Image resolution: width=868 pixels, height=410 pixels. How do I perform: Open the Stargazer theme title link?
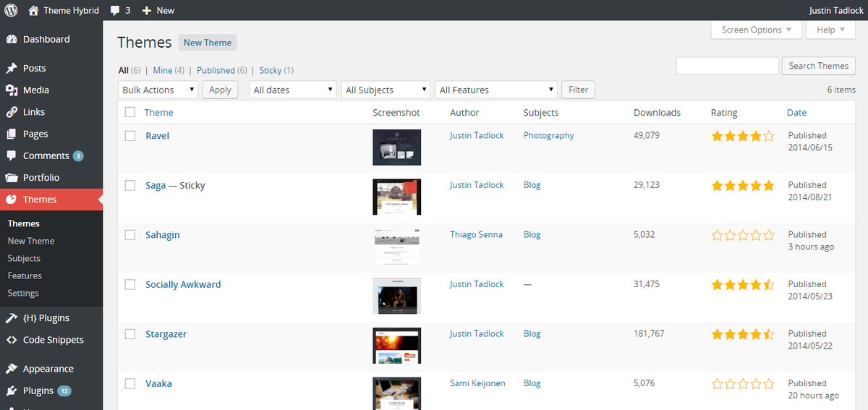tap(166, 334)
